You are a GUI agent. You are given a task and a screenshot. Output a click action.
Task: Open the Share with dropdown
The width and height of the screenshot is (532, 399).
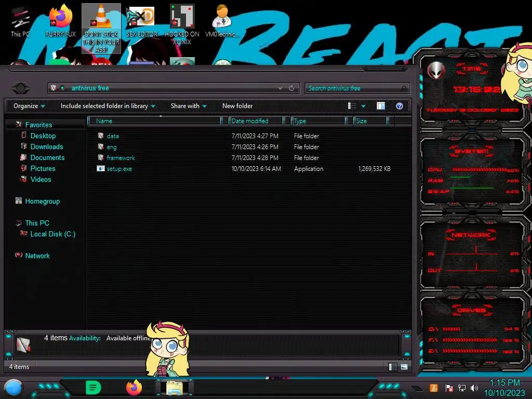pyautogui.click(x=189, y=106)
